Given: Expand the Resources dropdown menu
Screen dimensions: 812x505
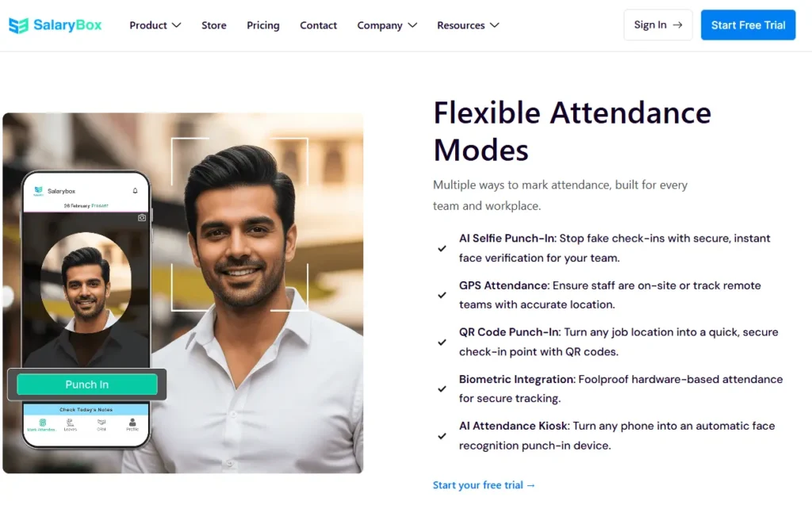Looking at the screenshot, I should [x=468, y=25].
